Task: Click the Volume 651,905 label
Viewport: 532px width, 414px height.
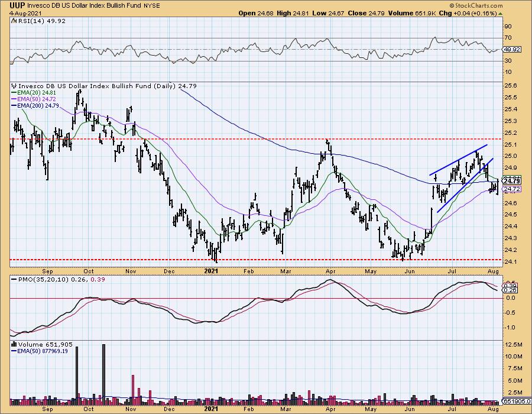Action: (x=42, y=344)
